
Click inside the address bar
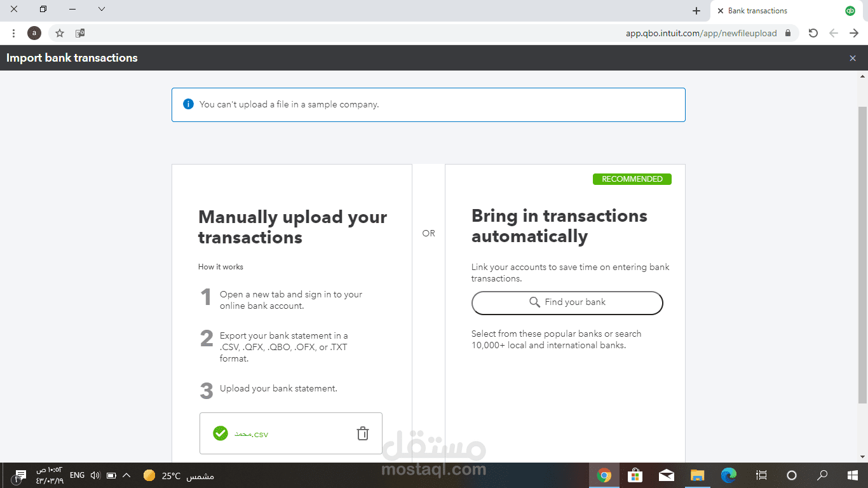(699, 33)
